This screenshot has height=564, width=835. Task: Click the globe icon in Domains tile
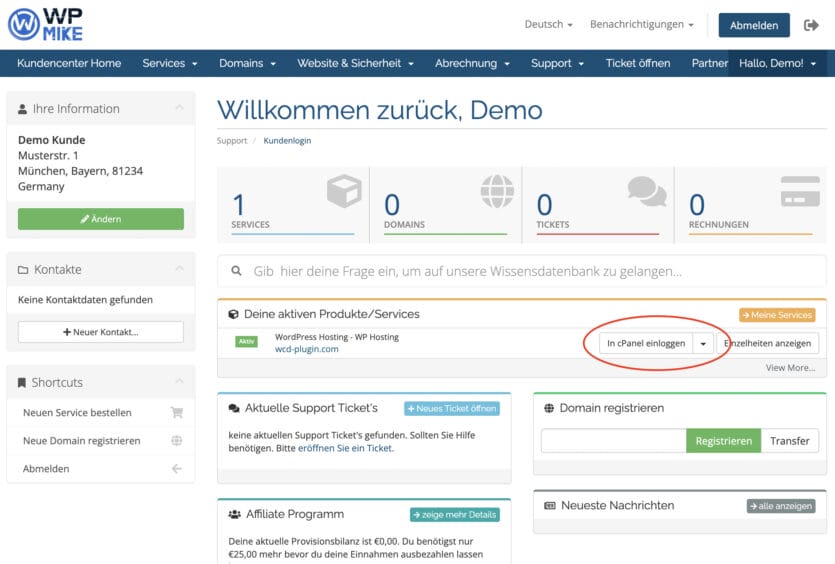point(497,190)
